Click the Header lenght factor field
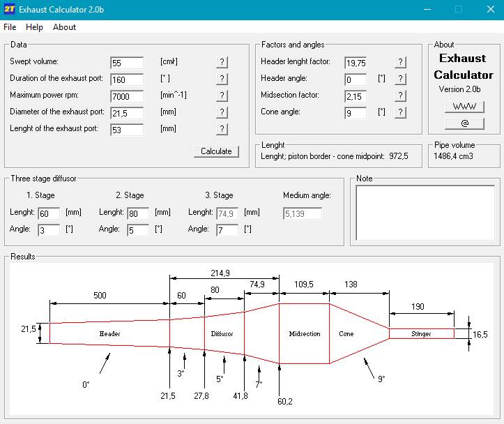 356,63
